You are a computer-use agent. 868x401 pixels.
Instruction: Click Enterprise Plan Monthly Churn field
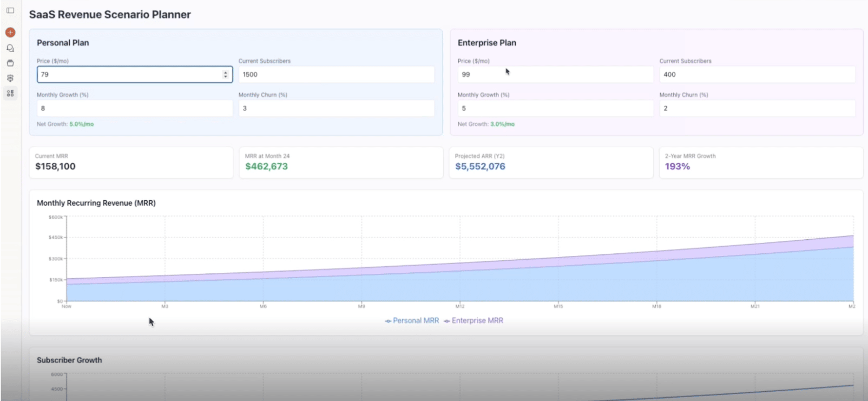(x=757, y=108)
